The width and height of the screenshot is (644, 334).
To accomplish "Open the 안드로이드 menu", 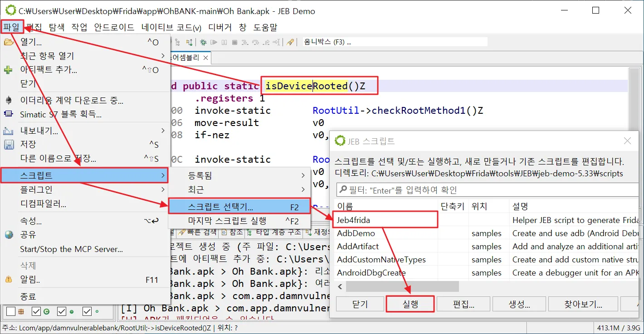I will pyautogui.click(x=114, y=27).
